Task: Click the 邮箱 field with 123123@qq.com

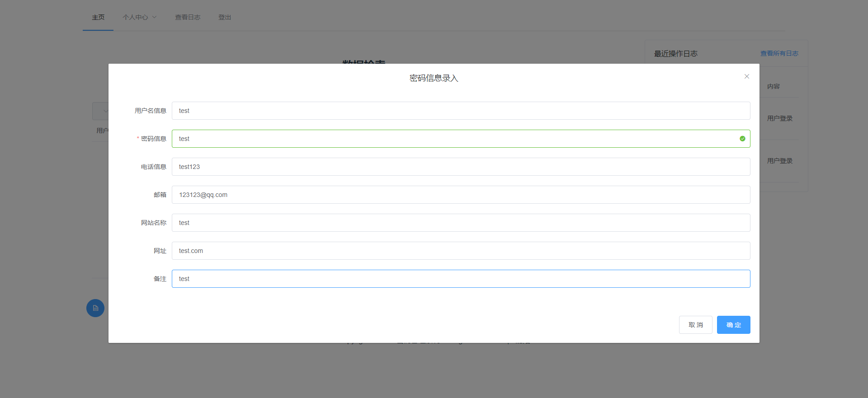Action: click(461, 195)
